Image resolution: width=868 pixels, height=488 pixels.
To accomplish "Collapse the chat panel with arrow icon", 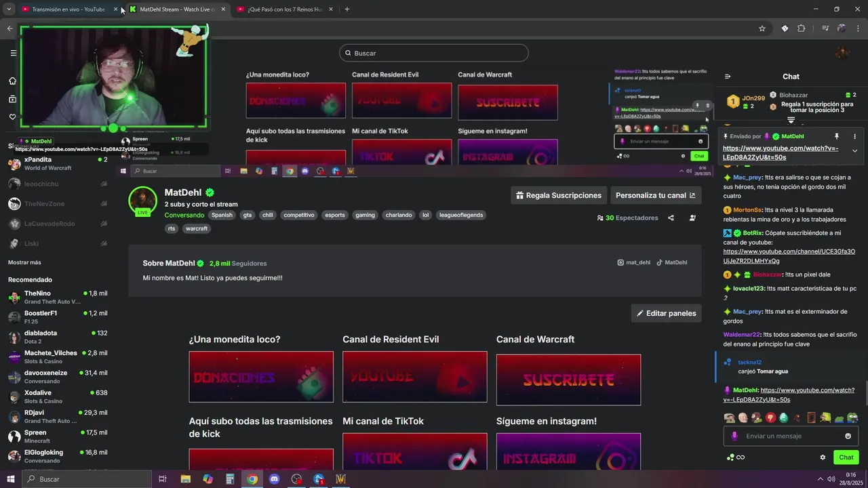I will tap(728, 77).
